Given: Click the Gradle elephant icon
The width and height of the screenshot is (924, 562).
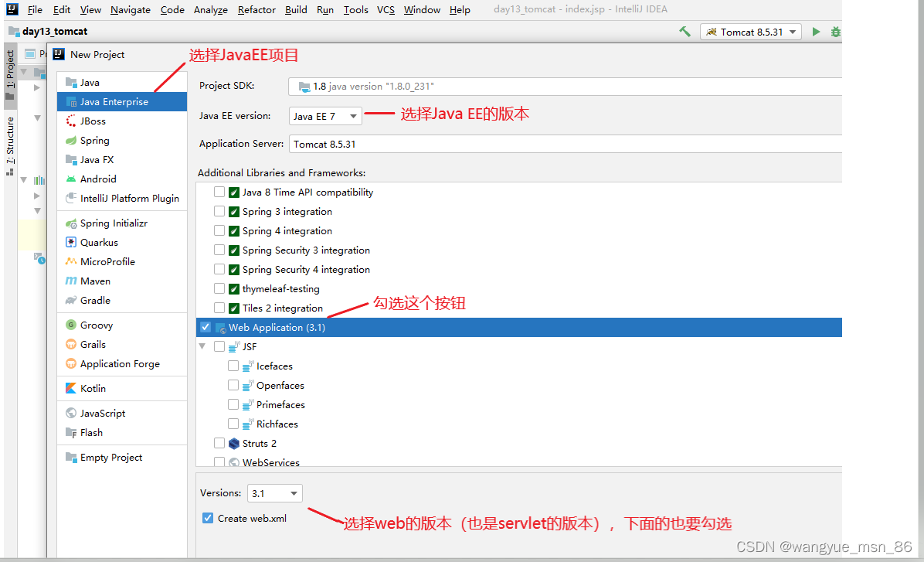Looking at the screenshot, I should click(x=71, y=300).
